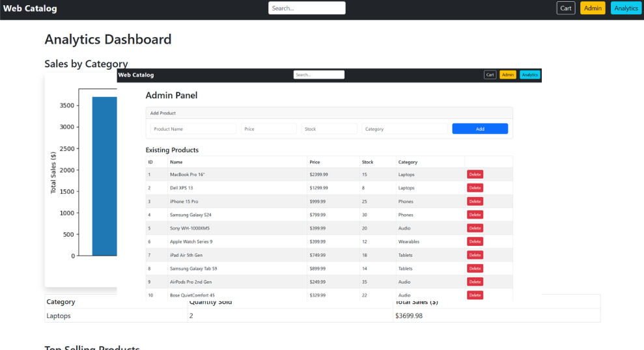Image resolution: width=644 pixels, height=350 pixels.
Task: Open Cart from the Admin Panel window navbar
Action: coord(490,75)
